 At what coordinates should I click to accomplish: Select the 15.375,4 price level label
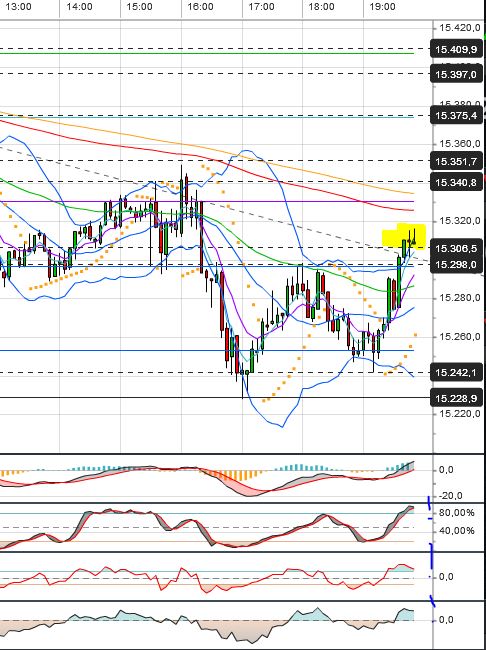point(457,116)
